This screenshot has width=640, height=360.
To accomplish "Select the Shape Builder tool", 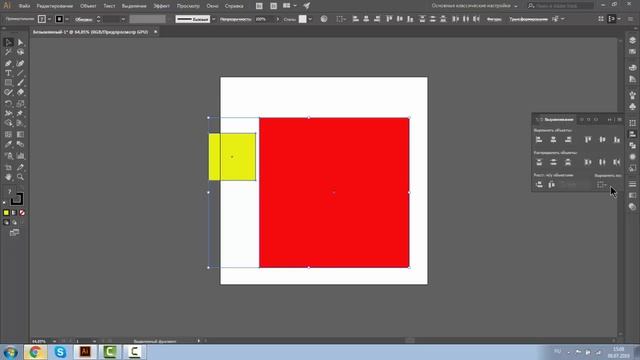I will 8,123.
